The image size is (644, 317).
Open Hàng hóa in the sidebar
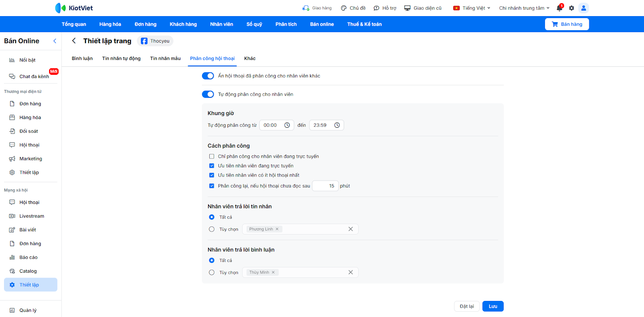click(x=31, y=117)
